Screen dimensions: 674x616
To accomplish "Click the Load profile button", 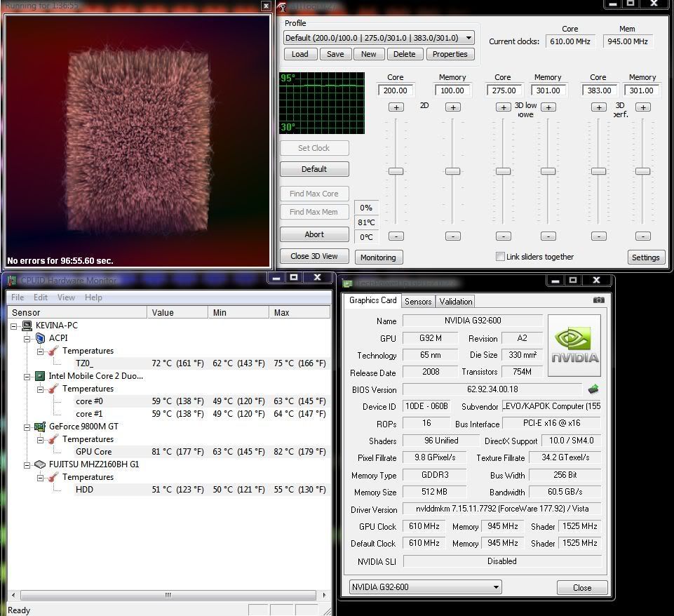I will [x=300, y=54].
